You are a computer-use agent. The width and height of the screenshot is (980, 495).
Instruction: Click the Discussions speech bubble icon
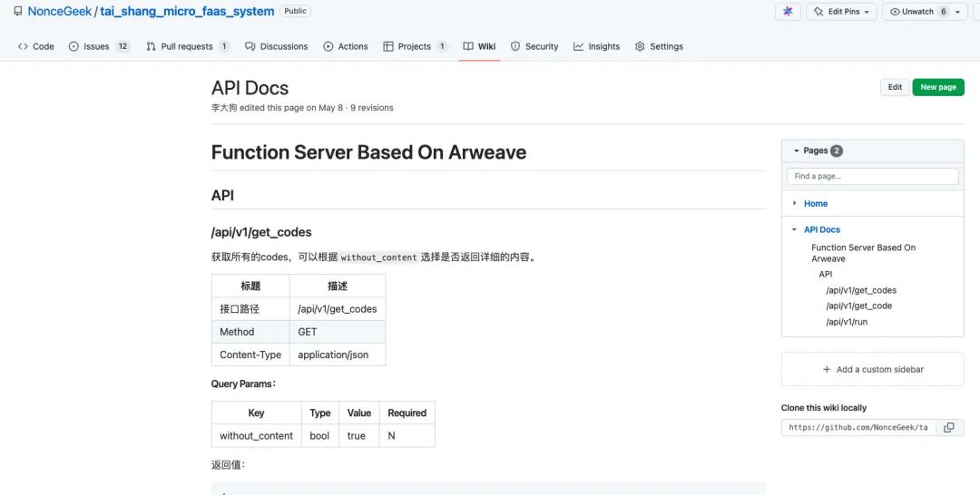250,46
